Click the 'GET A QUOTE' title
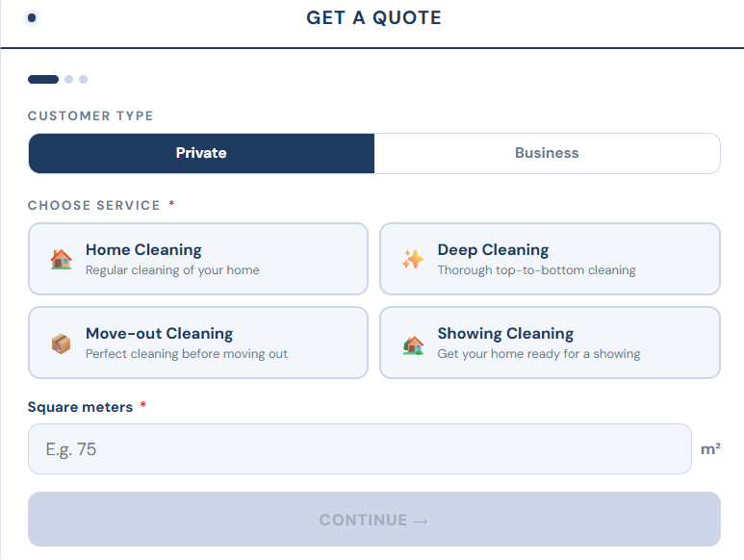 tap(373, 18)
